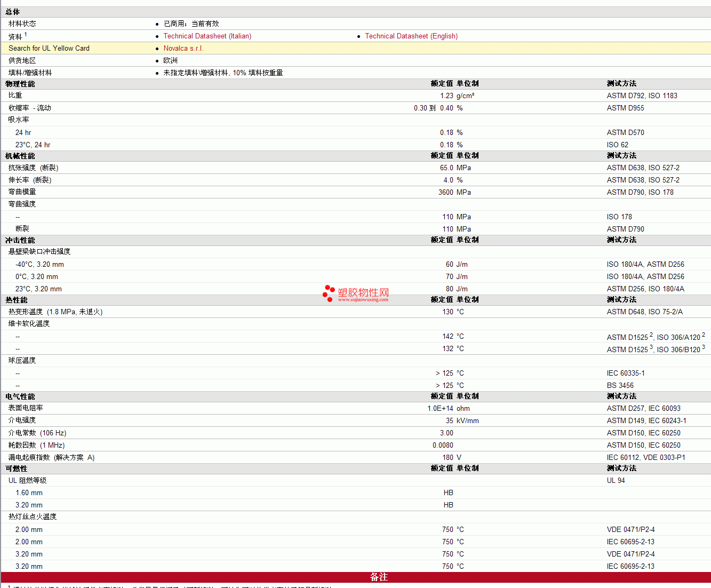This screenshot has height=588, width=711.
Task: Select the '可燃性' section header
Action: (17, 469)
